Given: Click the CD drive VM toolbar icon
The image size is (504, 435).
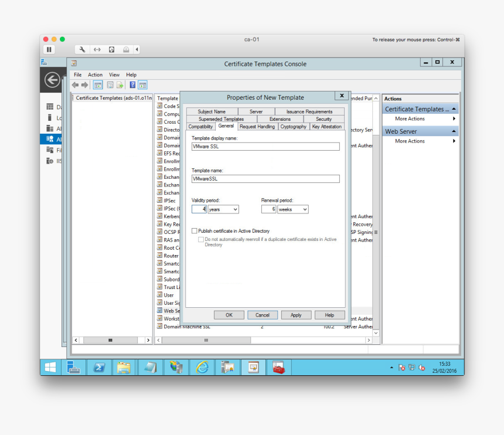Looking at the screenshot, I should (x=126, y=49).
